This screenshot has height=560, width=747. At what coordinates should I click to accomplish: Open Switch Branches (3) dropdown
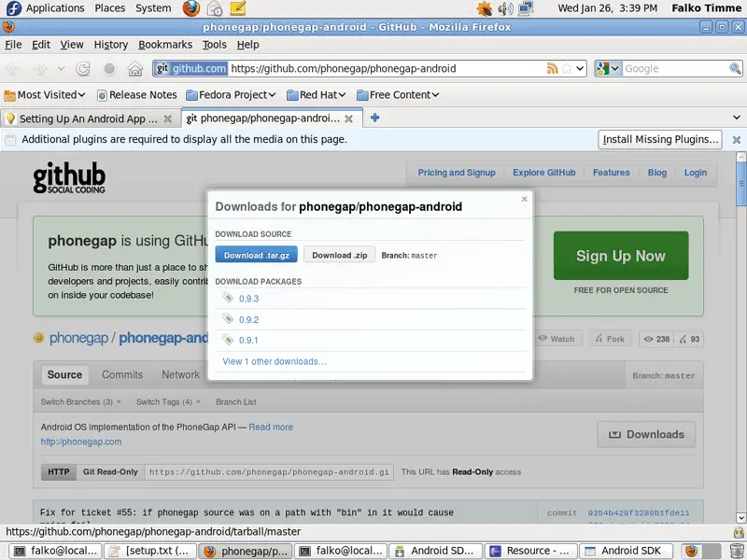[x=80, y=402]
